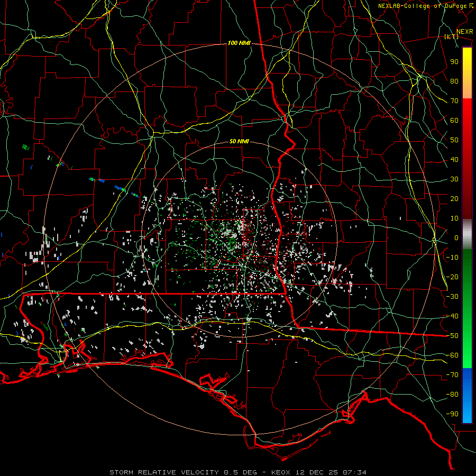
Task: Click the 80 value on velocity scale
Action: [454, 81]
